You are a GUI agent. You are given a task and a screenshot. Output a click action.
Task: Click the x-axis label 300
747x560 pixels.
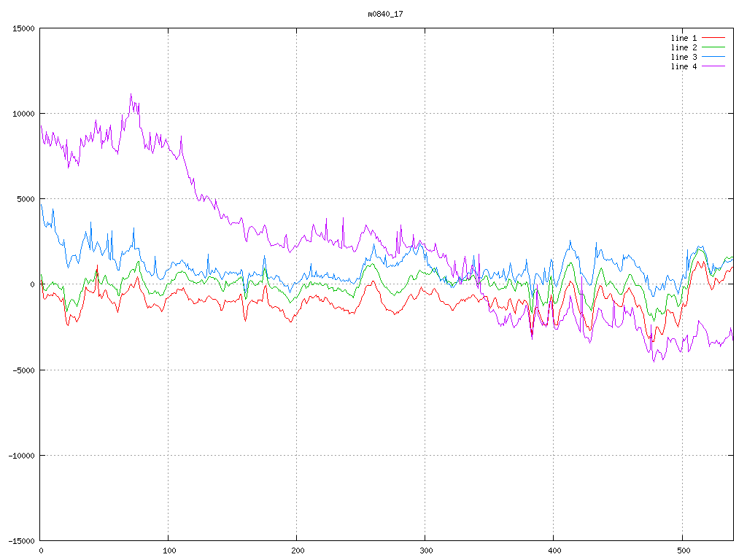[426, 551]
